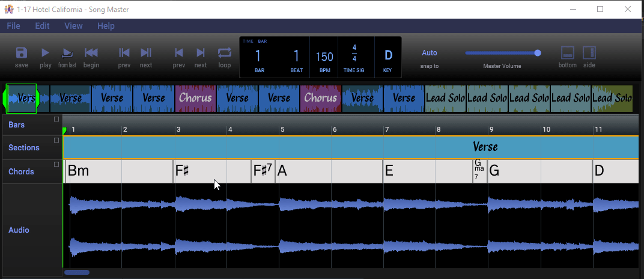This screenshot has height=279, width=644.
Task: Collapse the Chords track box
Action: pos(56,164)
